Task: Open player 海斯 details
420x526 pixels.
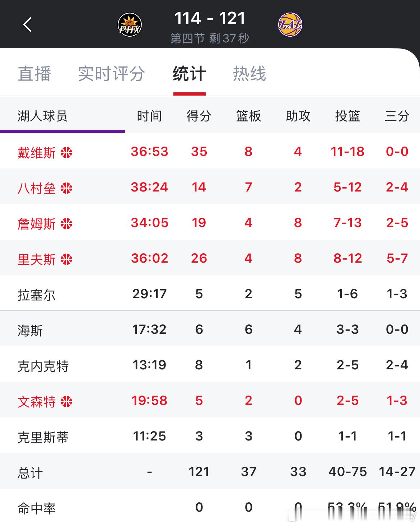Action: point(210,329)
